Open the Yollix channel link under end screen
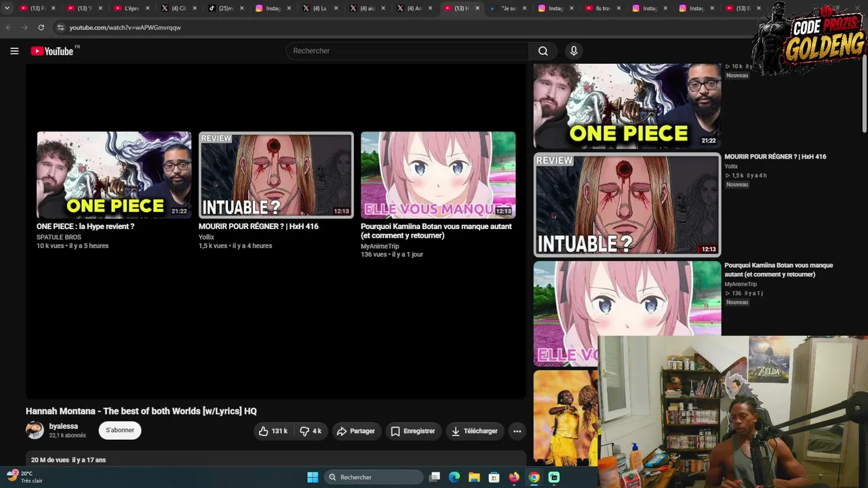This screenshot has height=488, width=868. 206,237
